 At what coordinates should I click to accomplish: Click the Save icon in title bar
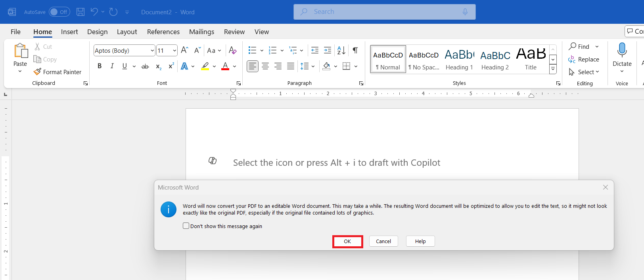tap(80, 12)
